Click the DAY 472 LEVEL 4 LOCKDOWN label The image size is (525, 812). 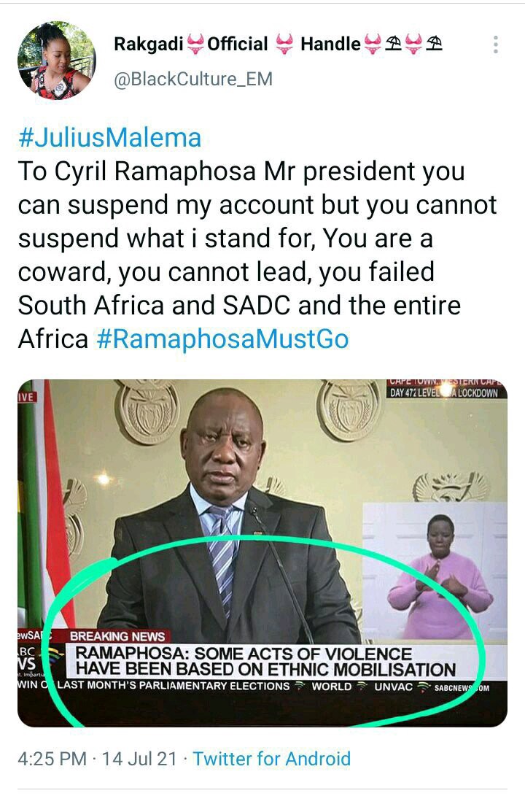tap(444, 393)
